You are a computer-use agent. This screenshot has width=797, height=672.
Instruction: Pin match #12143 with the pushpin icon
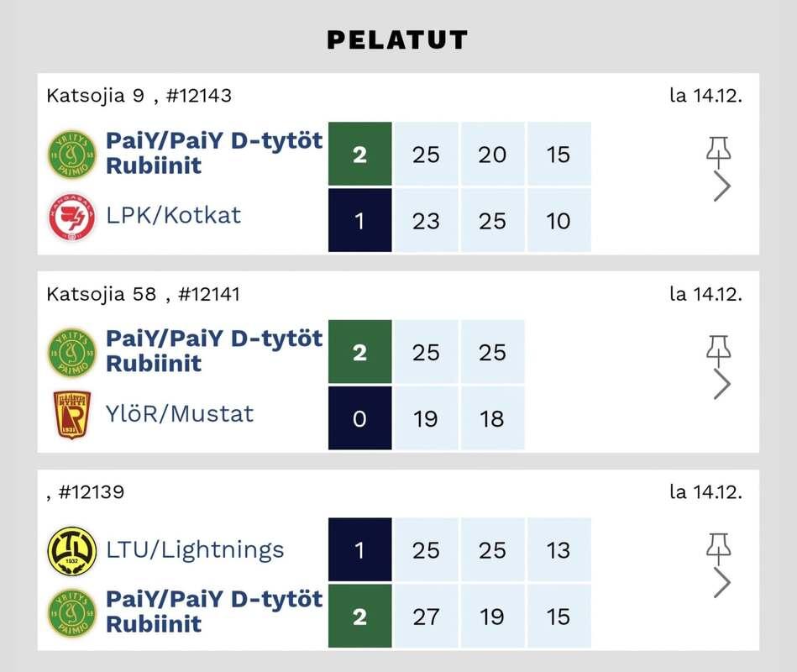719,152
